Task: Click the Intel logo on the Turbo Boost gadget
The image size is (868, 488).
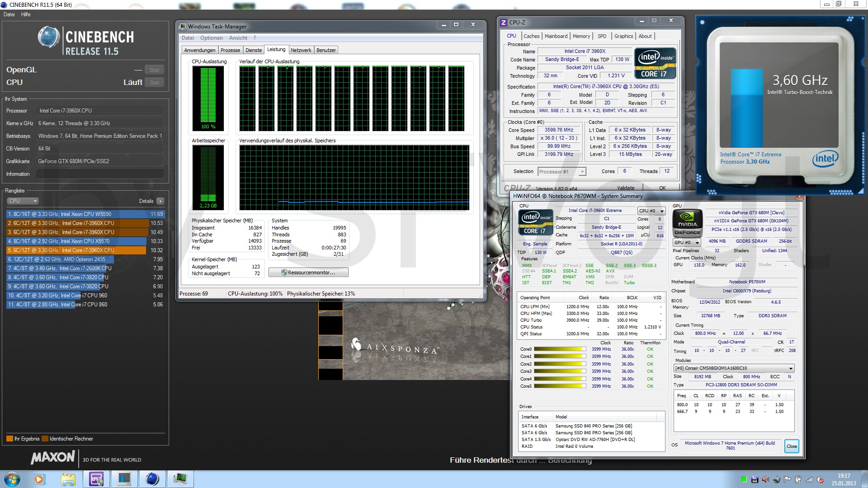Action: pyautogui.click(x=825, y=159)
